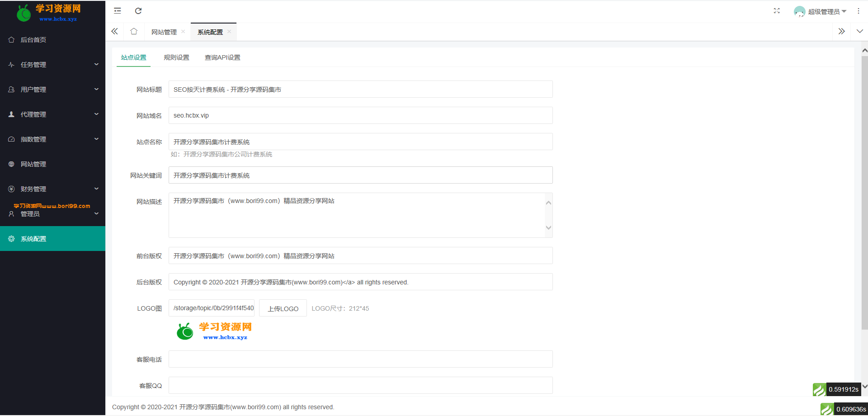Switch to the 查询API设置 tab

tap(222, 57)
